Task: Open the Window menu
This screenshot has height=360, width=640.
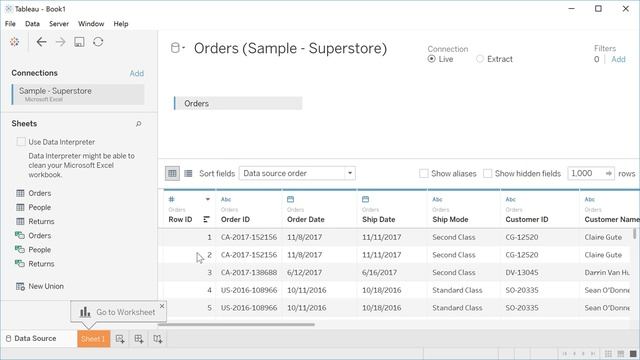Action: click(91, 24)
